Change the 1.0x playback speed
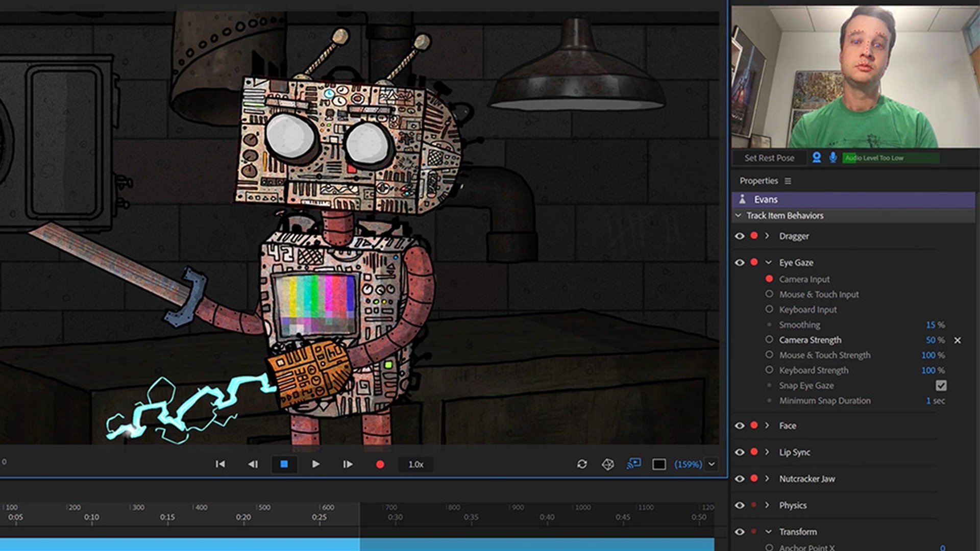Screen dimensions: 980x551 point(416,464)
